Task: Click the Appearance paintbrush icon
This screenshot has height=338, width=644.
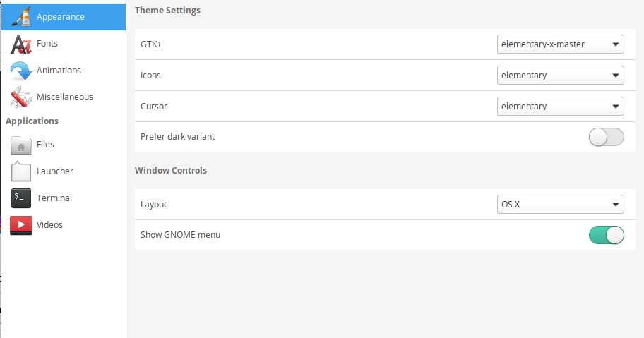Action: pos(21,17)
